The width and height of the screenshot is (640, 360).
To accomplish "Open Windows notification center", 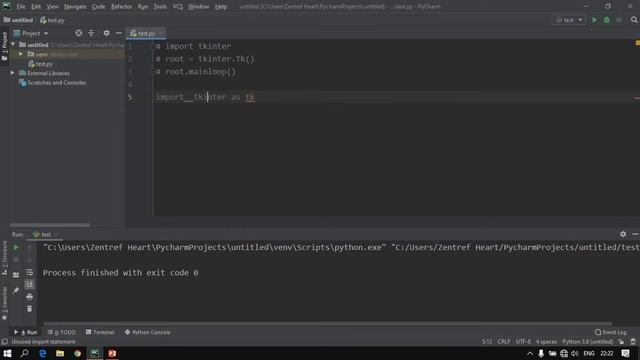I will pos(625,353).
